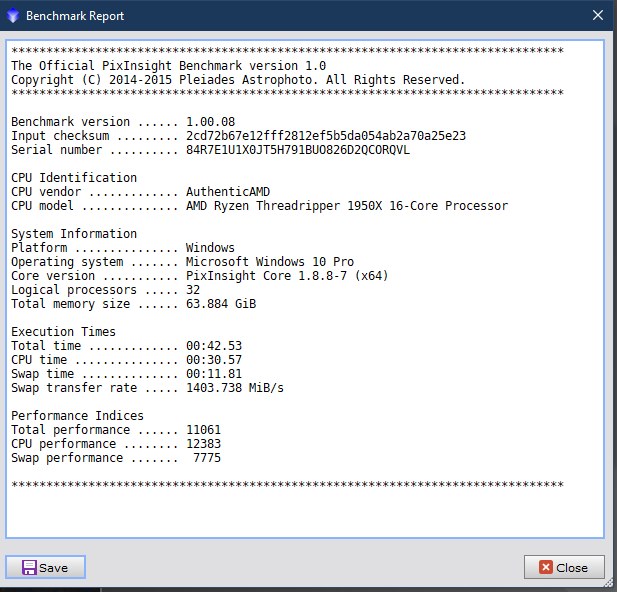Click total memory size '63.884 GiB'
Image resolution: width=617 pixels, height=592 pixels.
(x=221, y=303)
